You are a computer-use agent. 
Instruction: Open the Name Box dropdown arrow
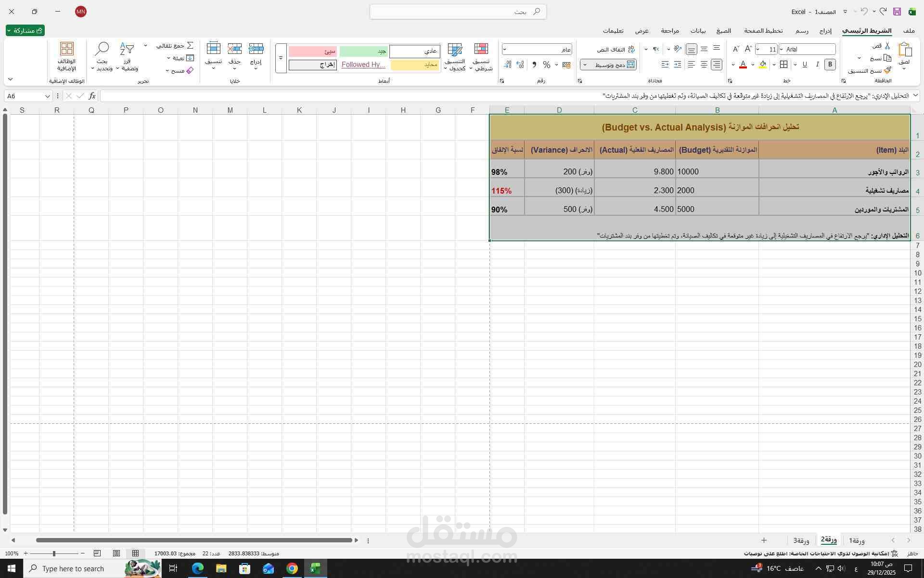tap(47, 96)
